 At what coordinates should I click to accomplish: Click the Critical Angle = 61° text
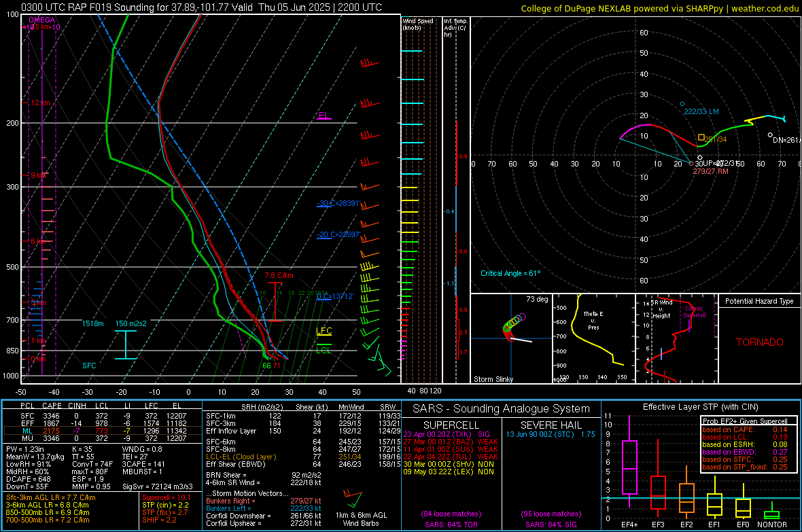[x=510, y=273]
